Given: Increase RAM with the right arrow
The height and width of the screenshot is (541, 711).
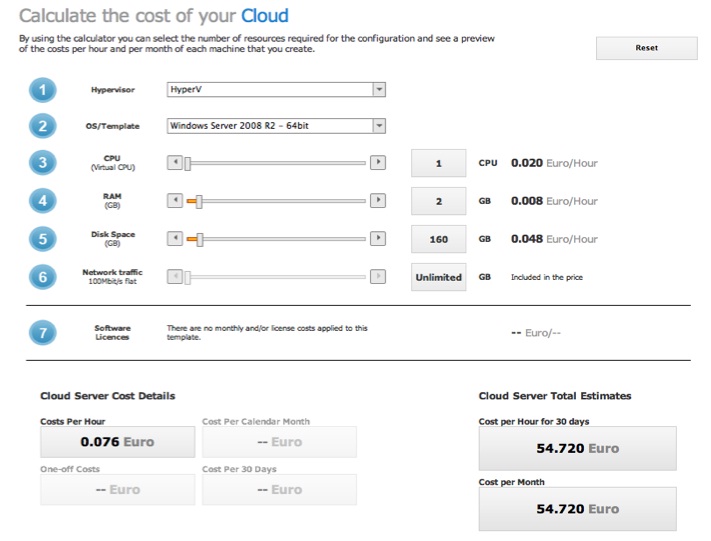Looking at the screenshot, I should point(378,200).
